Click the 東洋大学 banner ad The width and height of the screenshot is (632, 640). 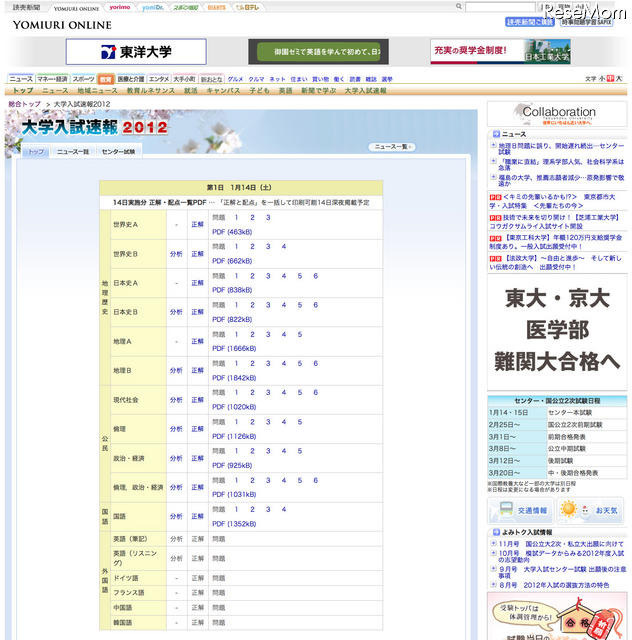pyautogui.click(x=136, y=52)
